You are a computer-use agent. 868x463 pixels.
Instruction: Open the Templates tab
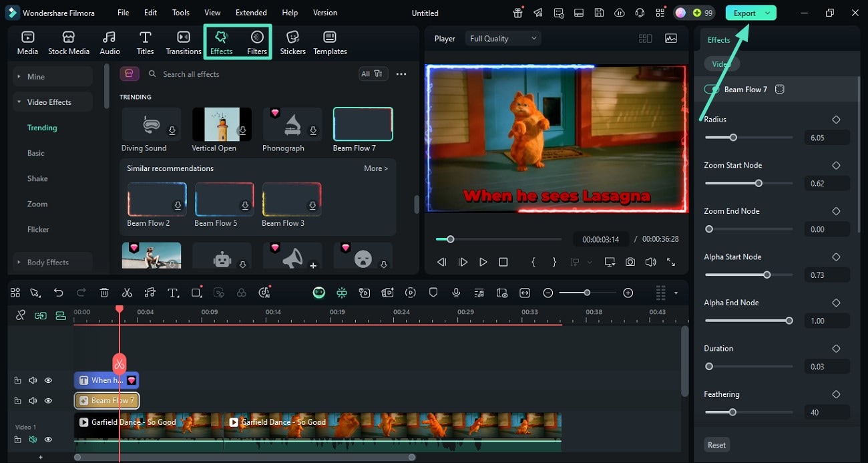point(330,43)
